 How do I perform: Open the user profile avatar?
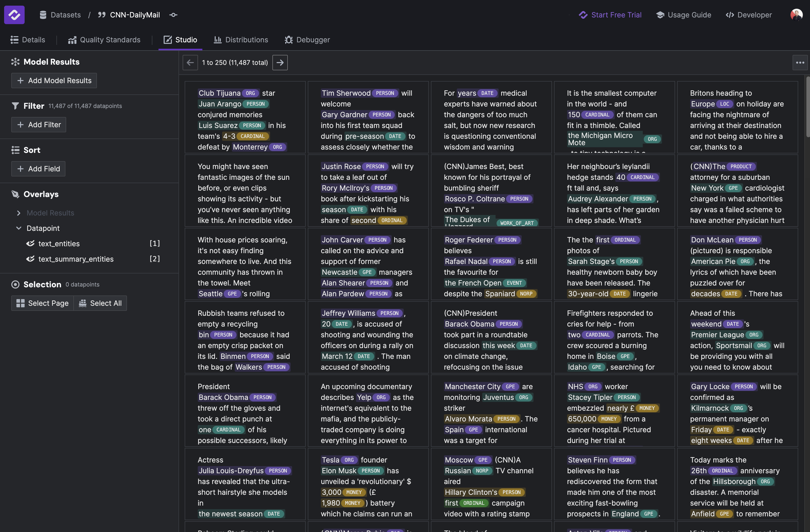click(796, 15)
